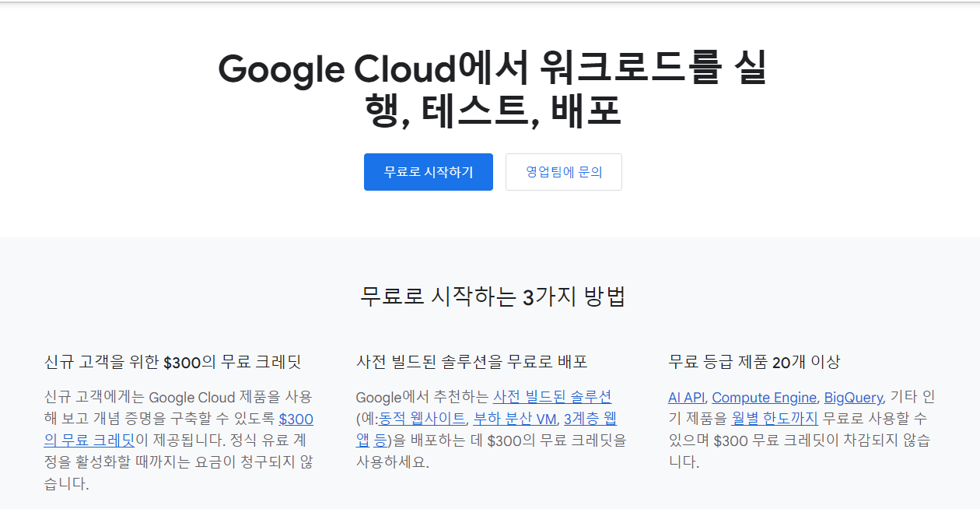Click the 3계층 웹 앱 등 link

590,419
